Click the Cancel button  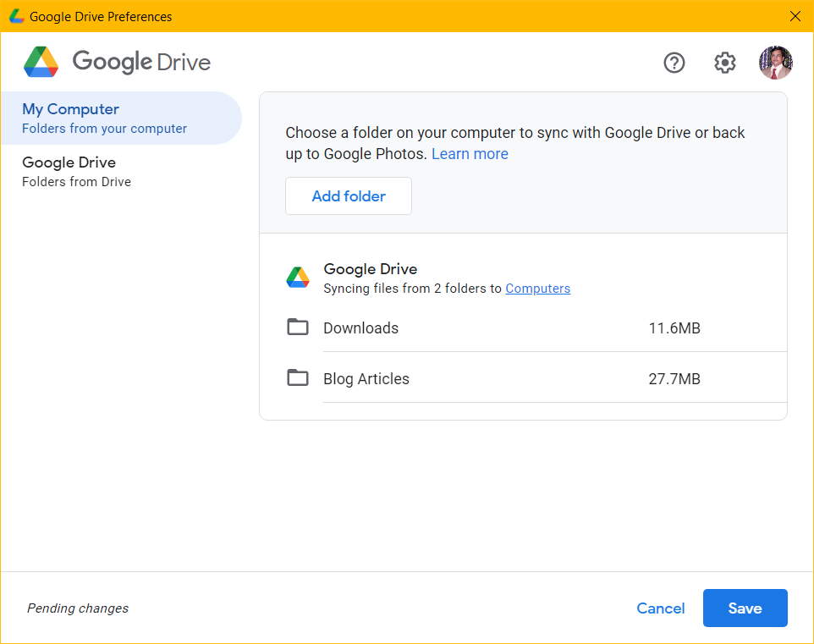point(660,608)
